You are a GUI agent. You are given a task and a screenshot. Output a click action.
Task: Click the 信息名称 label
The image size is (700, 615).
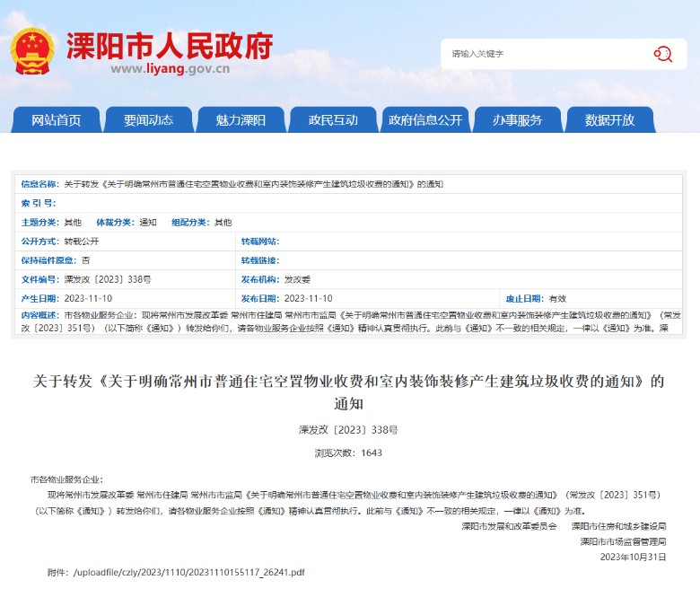pos(39,184)
